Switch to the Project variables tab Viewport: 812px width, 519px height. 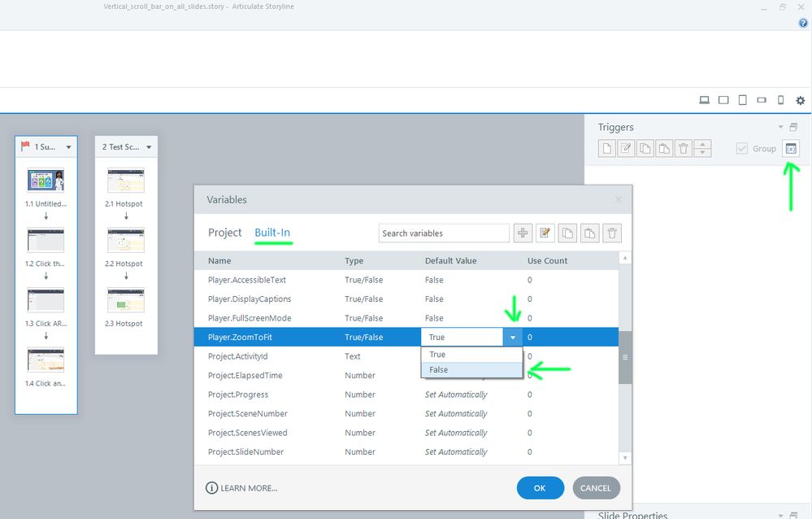point(225,233)
